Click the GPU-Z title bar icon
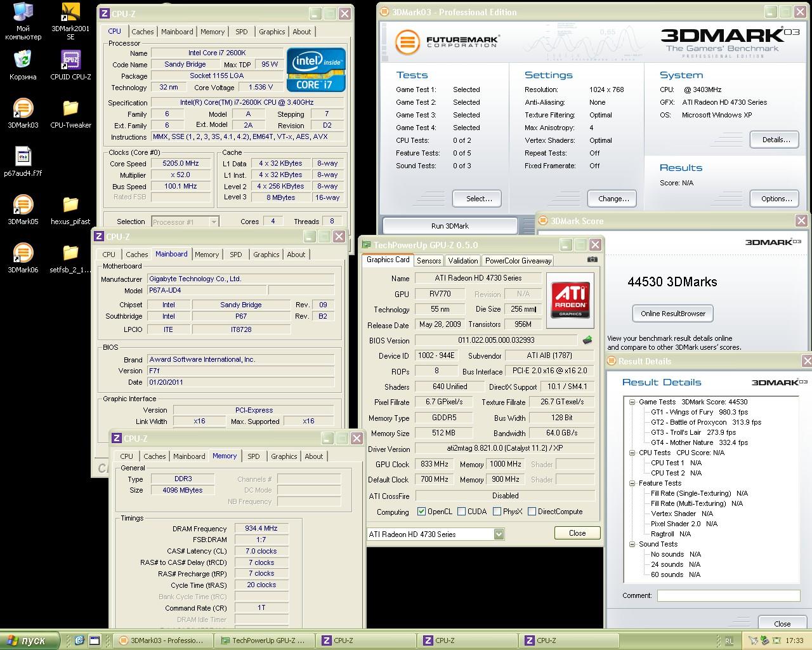Image resolution: width=812 pixels, height=650 pixels. [366, 245]
